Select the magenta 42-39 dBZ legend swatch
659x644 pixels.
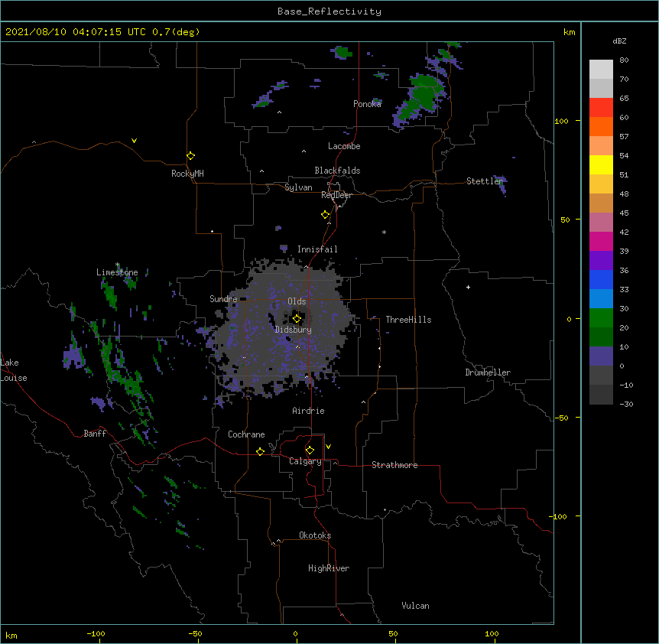tap(601, 241)
